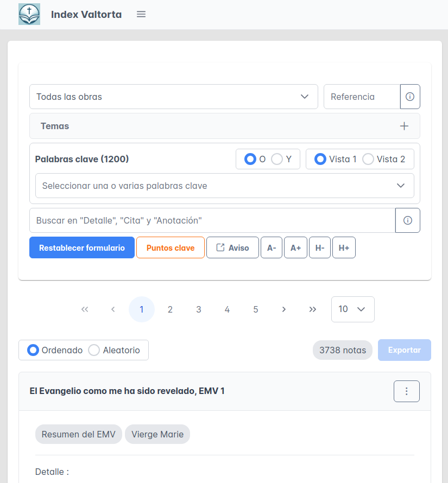Click the Index Valtorta logo icon

pyautogui.click(x=29, y=14)
